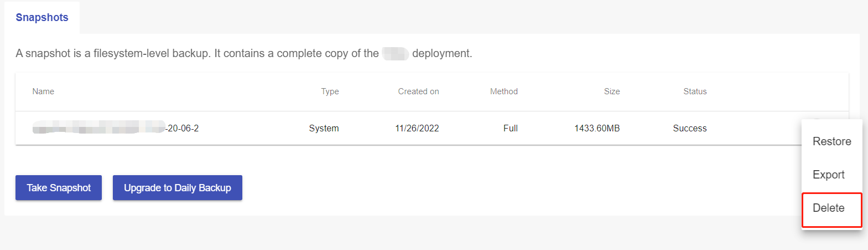Click the blurred deployment name in description
This screenshot has height=250, width=868.
coord(395,54)
